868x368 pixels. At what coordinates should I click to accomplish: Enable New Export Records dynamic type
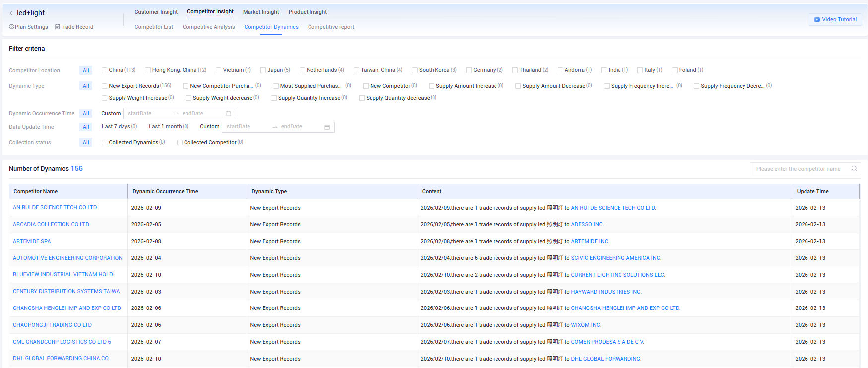click(105, 86)
